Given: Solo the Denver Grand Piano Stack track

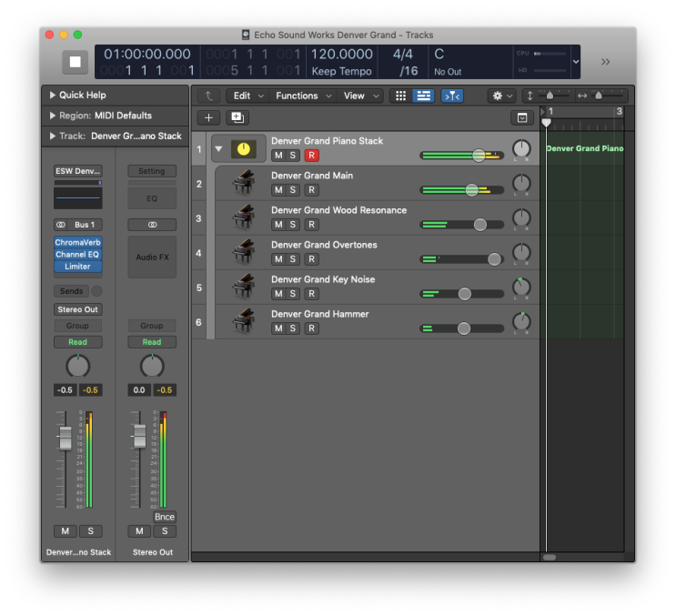Looking at the screenshot, I should click(x=293, y=156).
